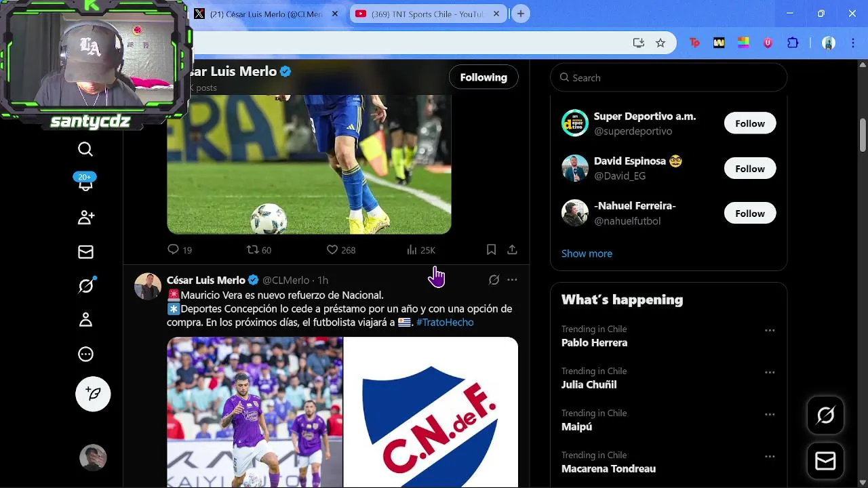Open the black W extension icon
The width and height of the screenshot is (868, 488).
pos(719,43)
